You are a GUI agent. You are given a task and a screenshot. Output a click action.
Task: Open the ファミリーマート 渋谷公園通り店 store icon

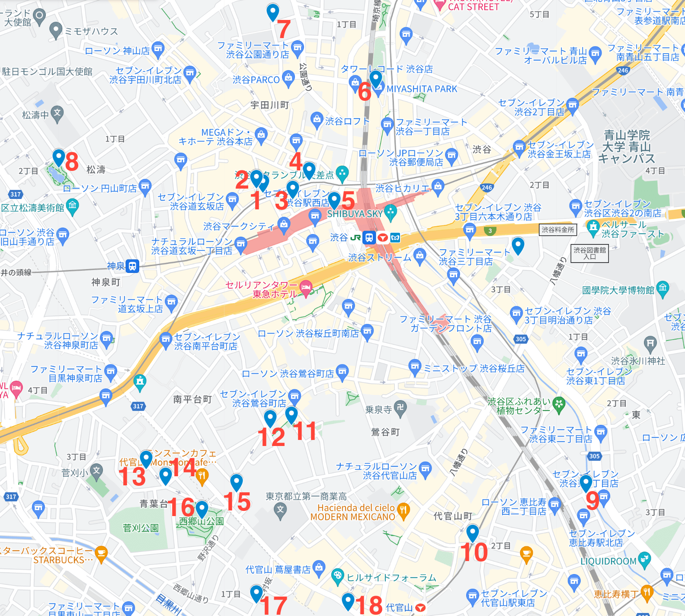tap(298, 48)
